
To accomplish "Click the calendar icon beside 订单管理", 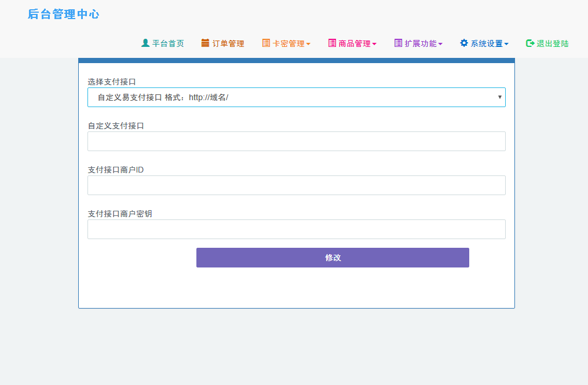I will (x=205, y=43).
